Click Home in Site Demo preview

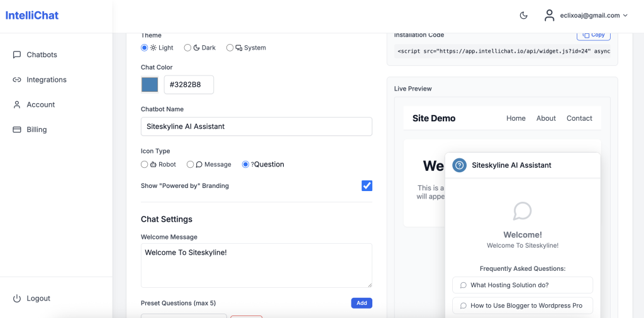pos(516,118)
